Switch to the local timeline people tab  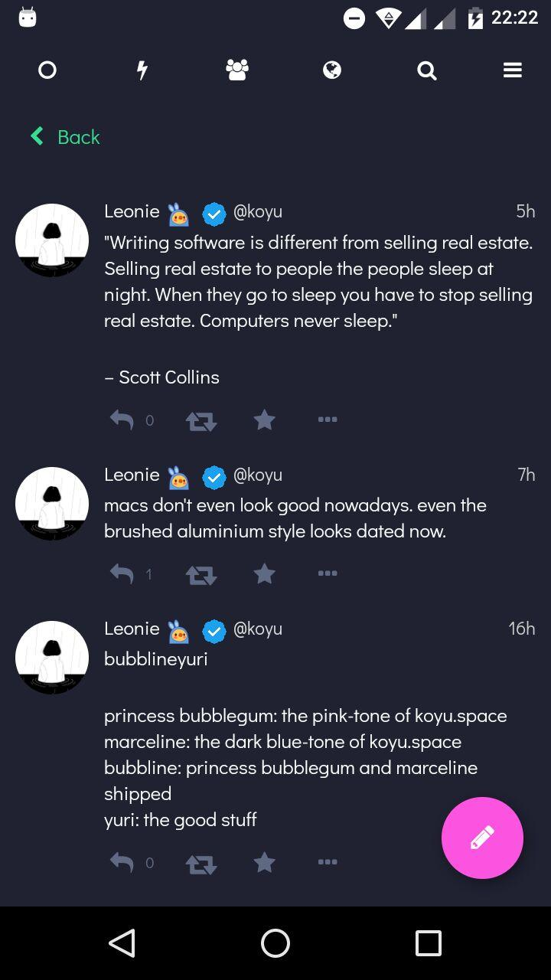(x=237, y=70)
